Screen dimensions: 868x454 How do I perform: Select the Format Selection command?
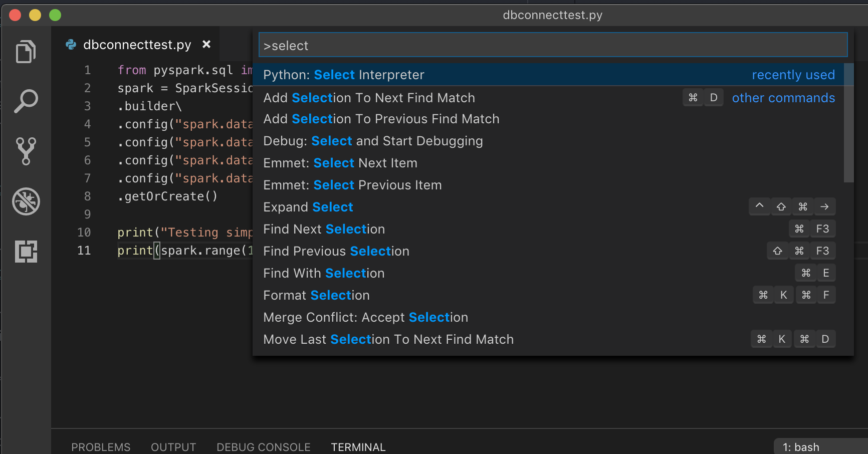(316, 295)
